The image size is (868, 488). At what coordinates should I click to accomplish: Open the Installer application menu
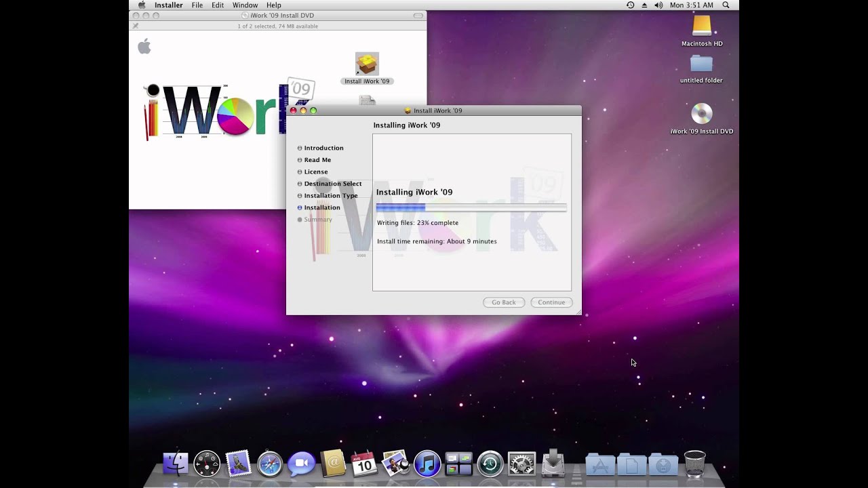[168, 5]
